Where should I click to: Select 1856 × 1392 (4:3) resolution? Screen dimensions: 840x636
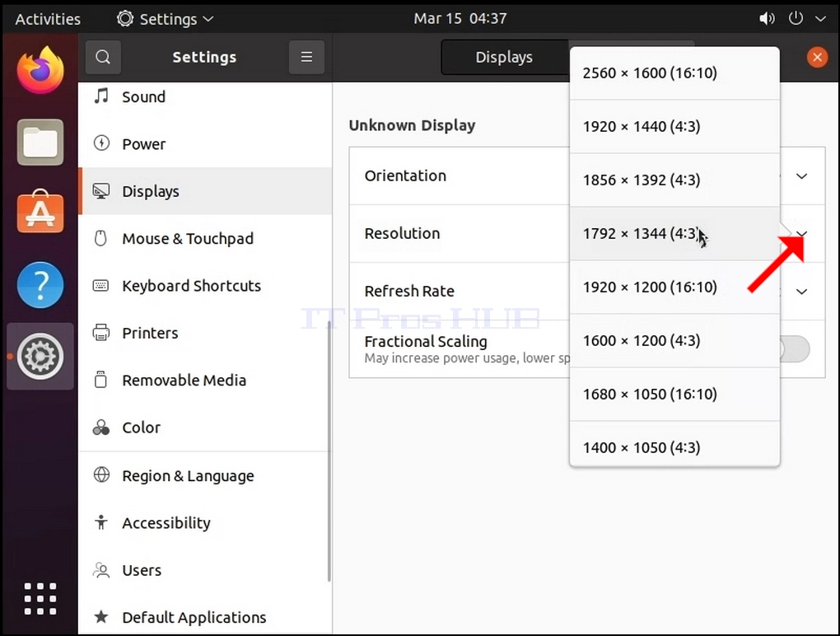coord(674,180)
